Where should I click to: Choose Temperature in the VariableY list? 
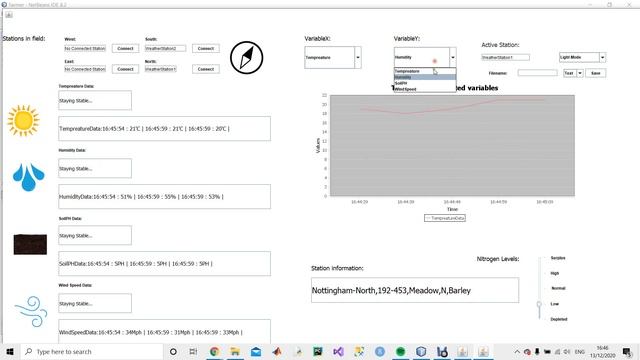(x=424, y=71)
